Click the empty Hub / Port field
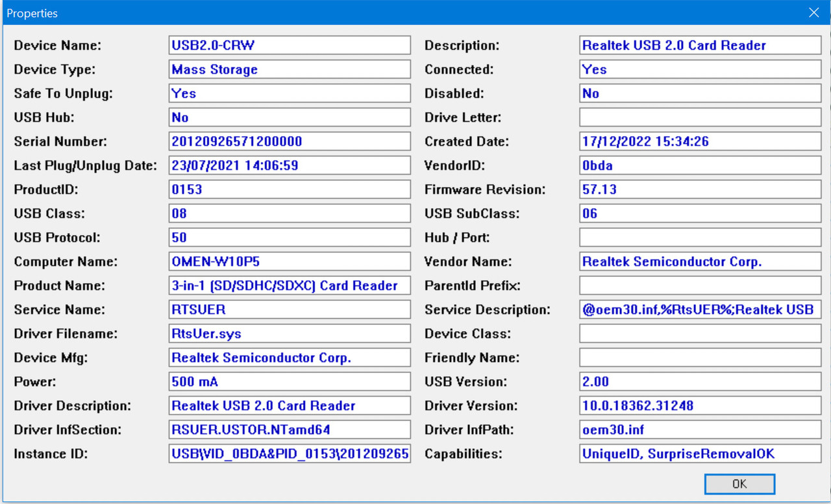 pos(701,237)
